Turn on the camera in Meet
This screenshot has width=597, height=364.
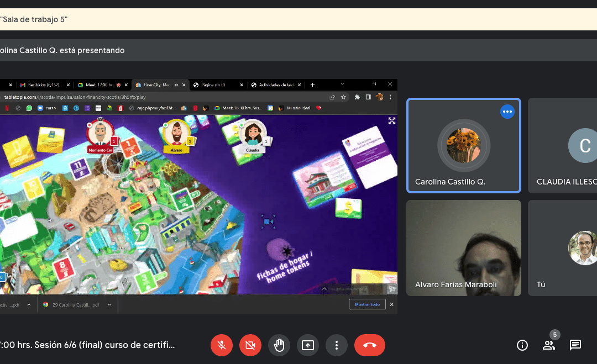250,345
